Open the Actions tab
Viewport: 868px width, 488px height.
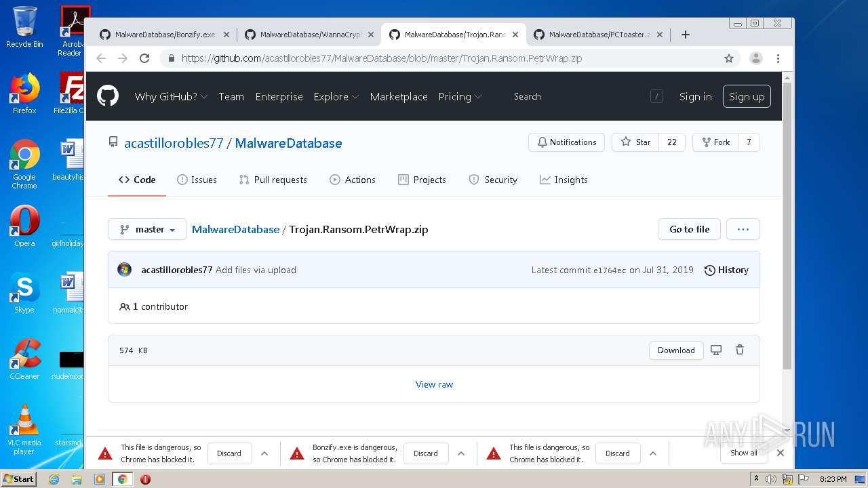[x=352, y=180]
